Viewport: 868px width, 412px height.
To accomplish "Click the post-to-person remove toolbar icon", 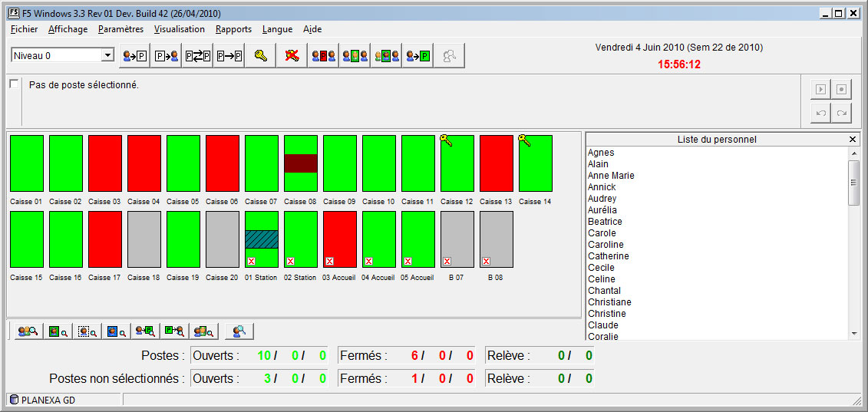I will pyautogui.click(x=167, y=56).
